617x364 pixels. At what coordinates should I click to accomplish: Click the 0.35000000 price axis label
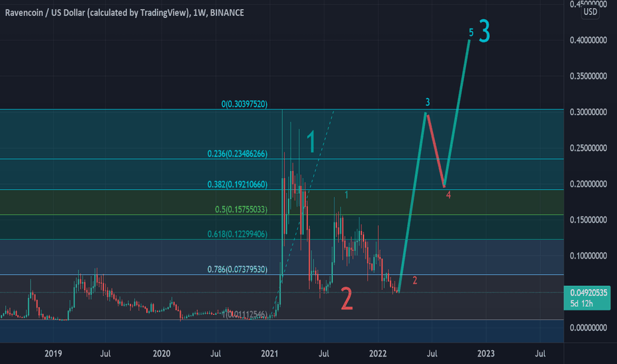pyautogui.click(x=589, y=76)
